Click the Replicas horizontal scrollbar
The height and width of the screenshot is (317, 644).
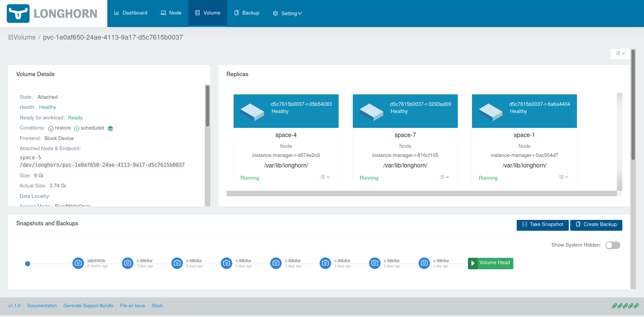(x=421, y=194)
